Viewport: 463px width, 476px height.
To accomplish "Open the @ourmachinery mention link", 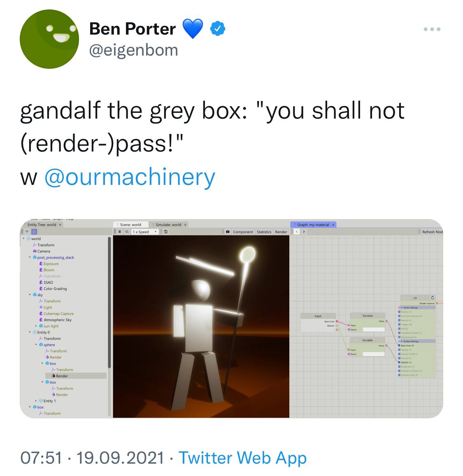I will click(x=130, y=177).
